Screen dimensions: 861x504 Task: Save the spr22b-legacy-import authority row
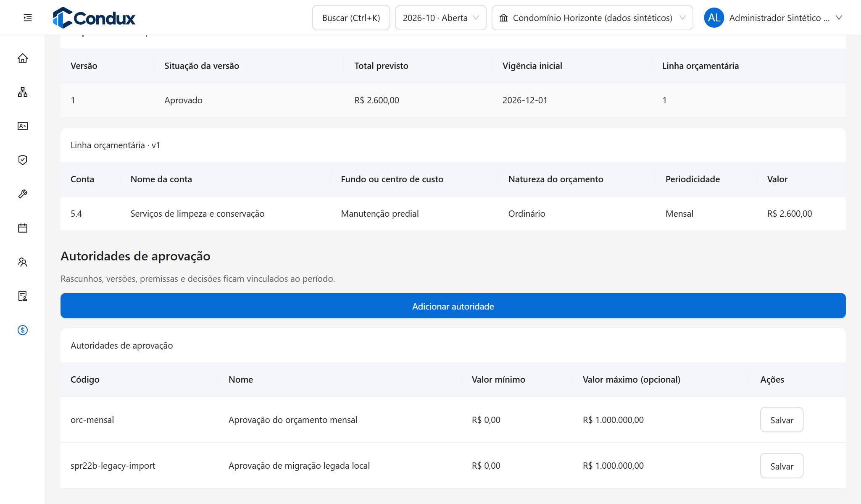pyautogui.click(x=782, y=466)
